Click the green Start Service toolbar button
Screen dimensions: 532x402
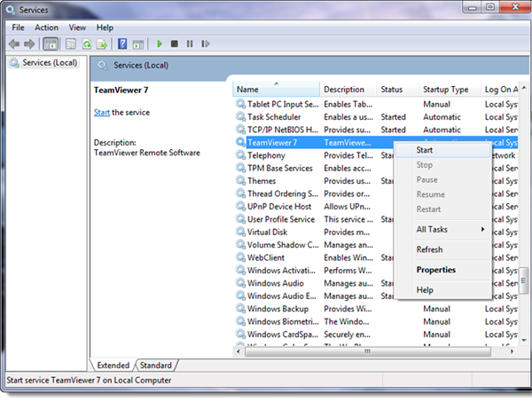point(160,43)
